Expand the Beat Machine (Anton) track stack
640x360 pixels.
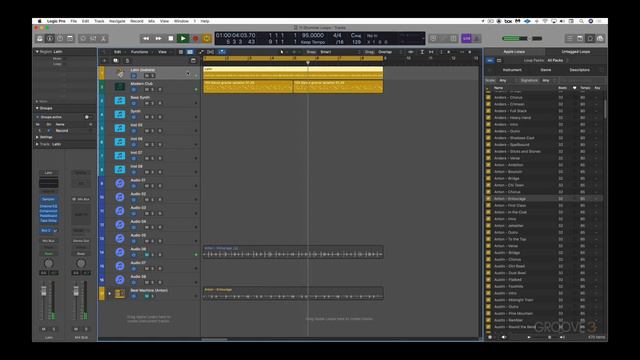pos(109,293)
